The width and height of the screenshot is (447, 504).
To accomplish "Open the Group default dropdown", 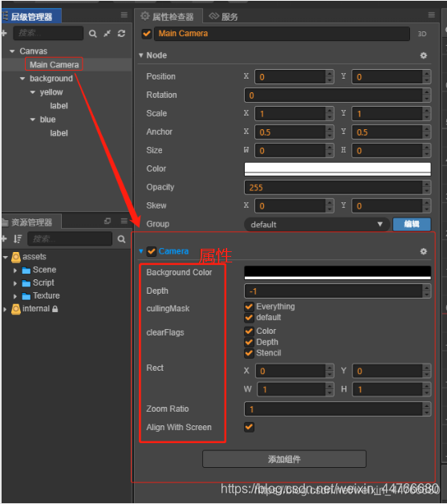I will click(x=317, y=225).
